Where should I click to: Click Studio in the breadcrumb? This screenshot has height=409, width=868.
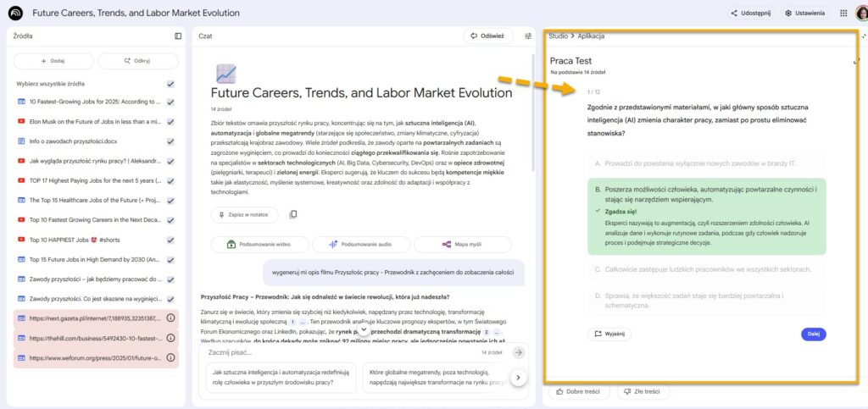click(558, 36)
